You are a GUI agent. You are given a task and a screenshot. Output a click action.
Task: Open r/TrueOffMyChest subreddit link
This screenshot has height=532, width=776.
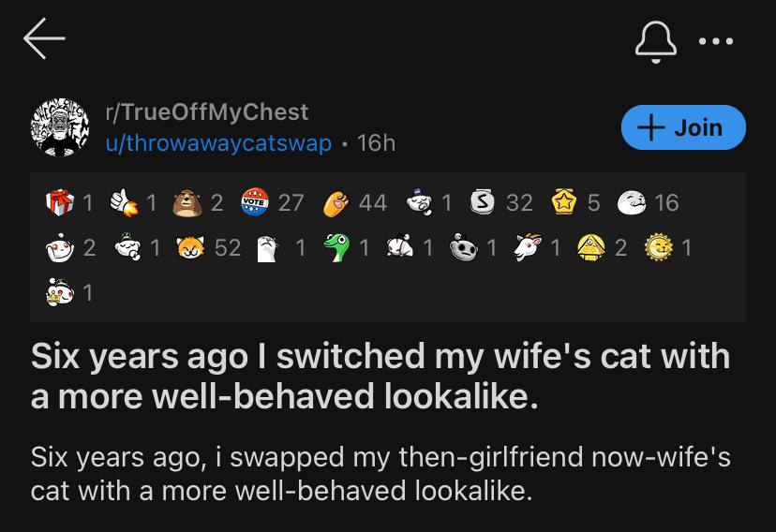coord(206,111)
